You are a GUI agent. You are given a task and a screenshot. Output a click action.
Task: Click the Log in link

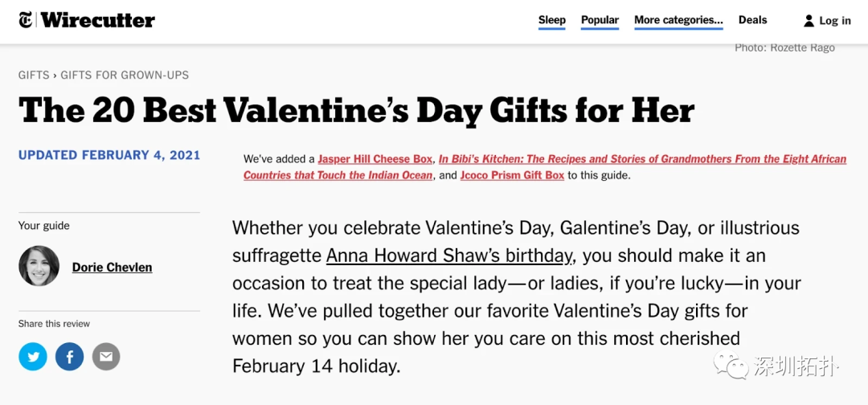point(835,21)
